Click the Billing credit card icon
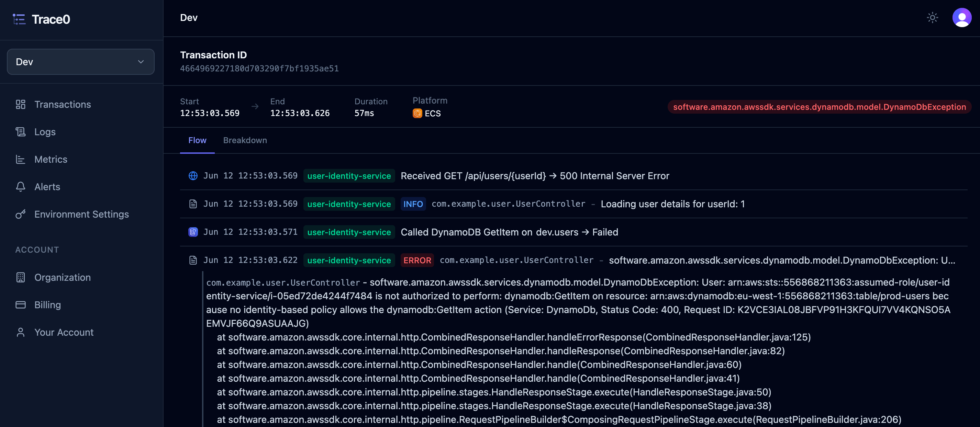This screenshot has height=427, width=980. click(21, 305)
